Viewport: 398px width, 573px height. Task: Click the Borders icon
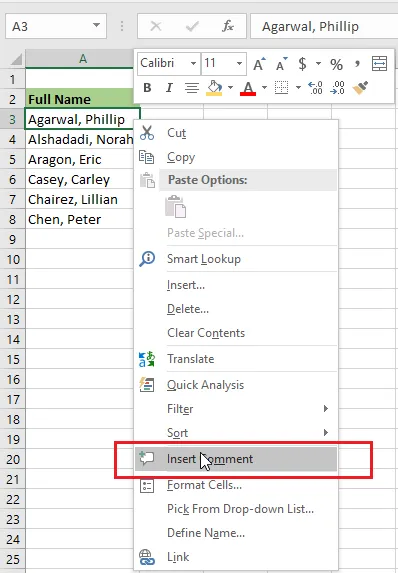tap(281, 88)
